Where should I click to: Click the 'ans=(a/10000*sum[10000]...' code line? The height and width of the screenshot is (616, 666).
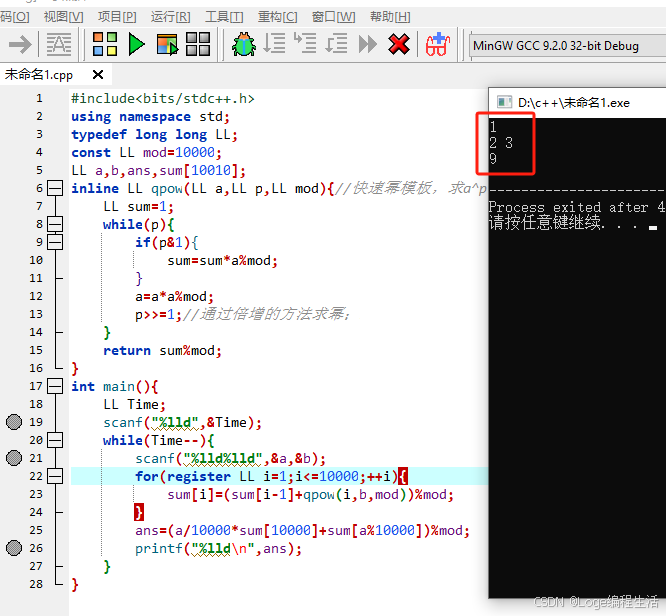coord(302,531)
